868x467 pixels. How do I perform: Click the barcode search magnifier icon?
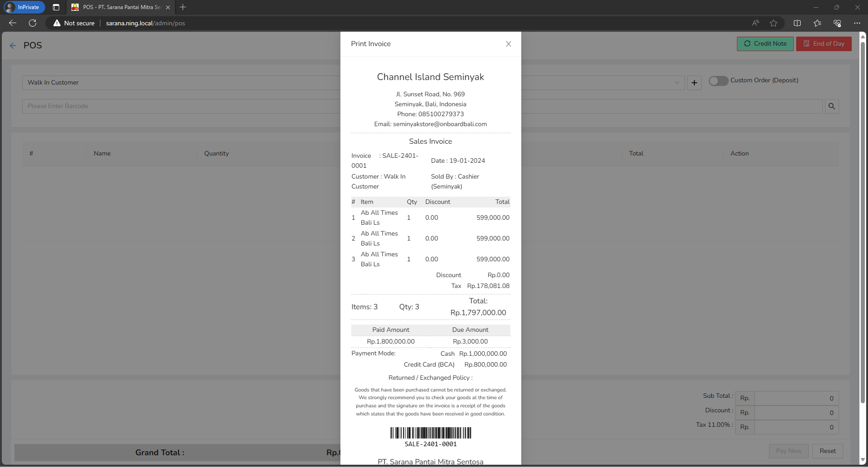coord(832,106)
